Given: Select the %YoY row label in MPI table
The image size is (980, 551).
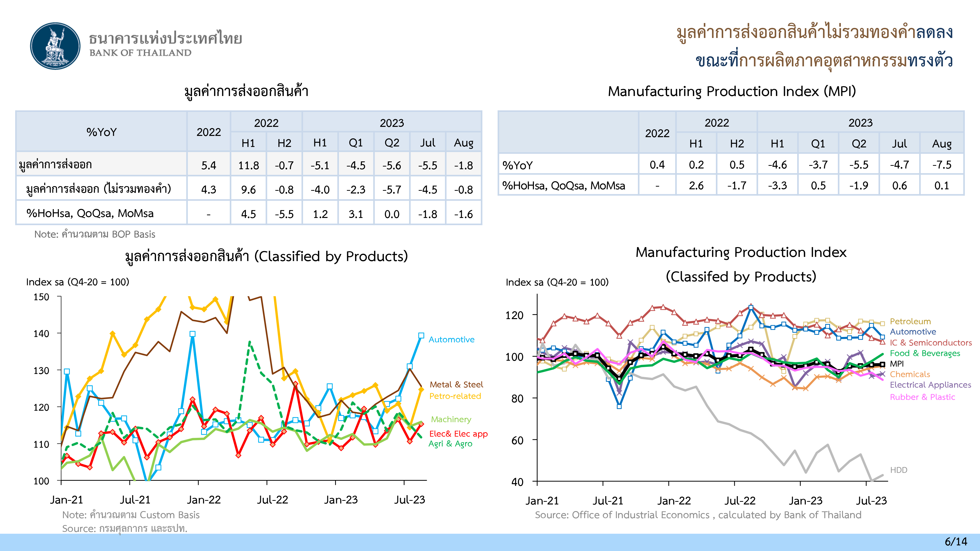Looking at the screenshot, I should tap(517, 165).
